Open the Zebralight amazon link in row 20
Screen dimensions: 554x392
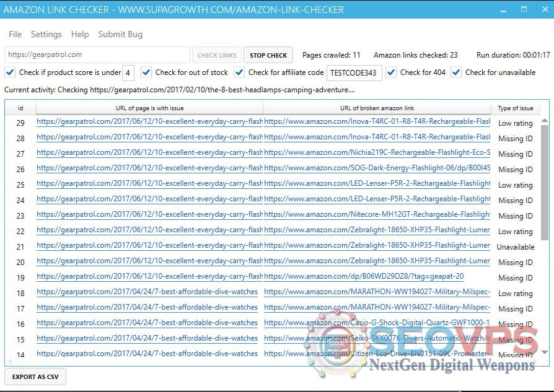(377, 261)
